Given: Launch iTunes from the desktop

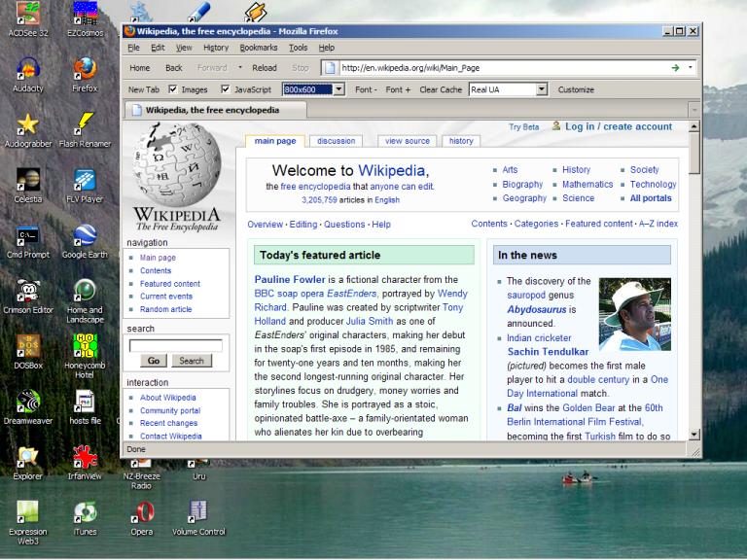Looking at the screenshot, I should point(85,518).
